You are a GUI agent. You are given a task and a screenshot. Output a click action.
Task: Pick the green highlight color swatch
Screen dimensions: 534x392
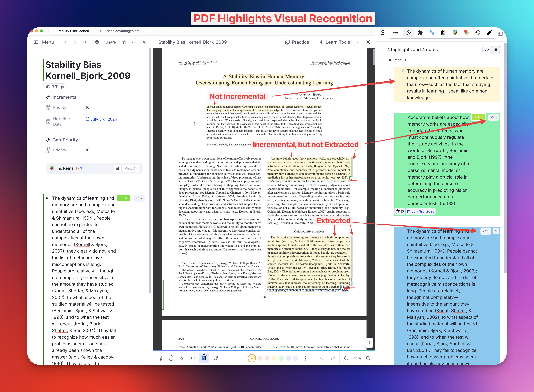pos(281,358)
